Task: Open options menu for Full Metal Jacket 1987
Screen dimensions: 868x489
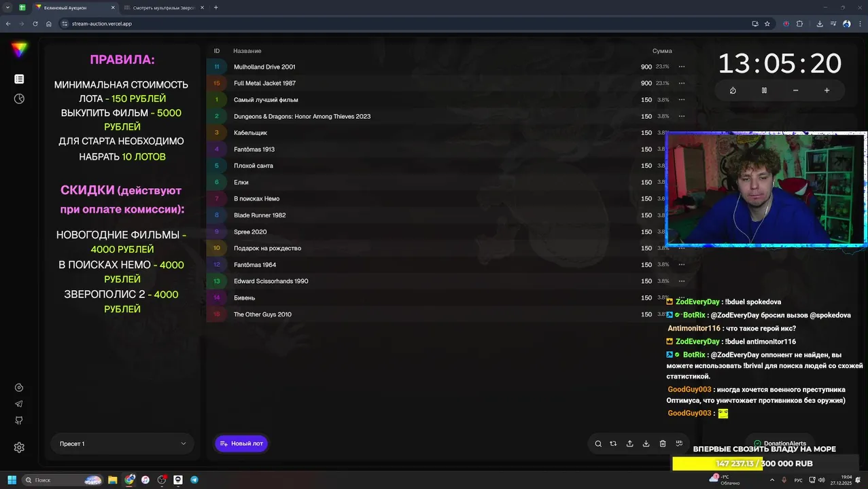Action: click(682, 83)
